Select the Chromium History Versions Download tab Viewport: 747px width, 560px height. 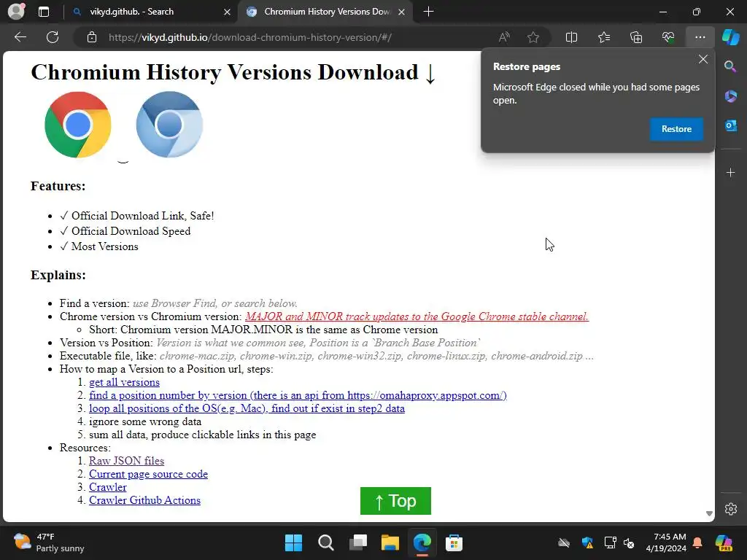tap(327, 12)
